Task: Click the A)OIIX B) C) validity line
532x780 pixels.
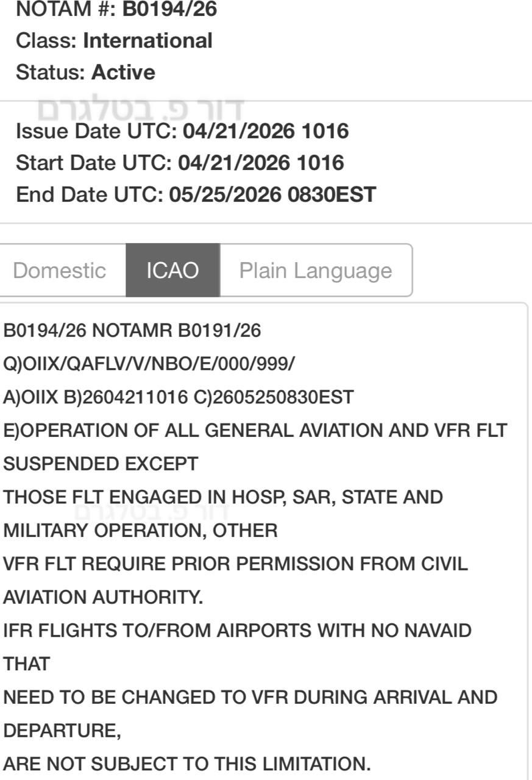Action: point(179,397)
